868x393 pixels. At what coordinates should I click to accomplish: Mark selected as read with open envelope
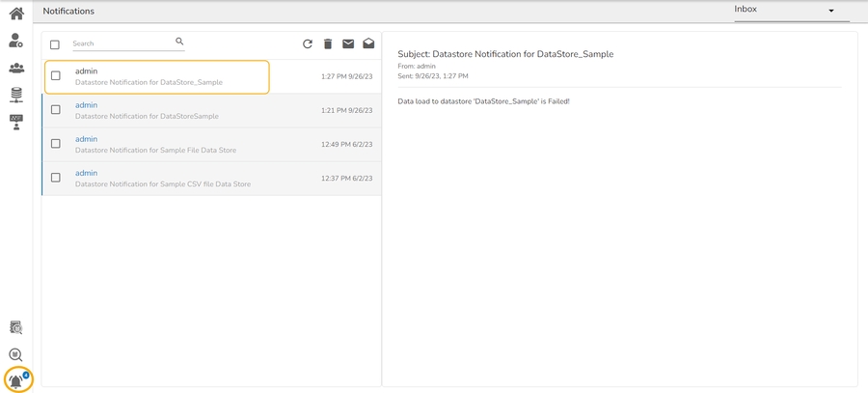[368, 43]
